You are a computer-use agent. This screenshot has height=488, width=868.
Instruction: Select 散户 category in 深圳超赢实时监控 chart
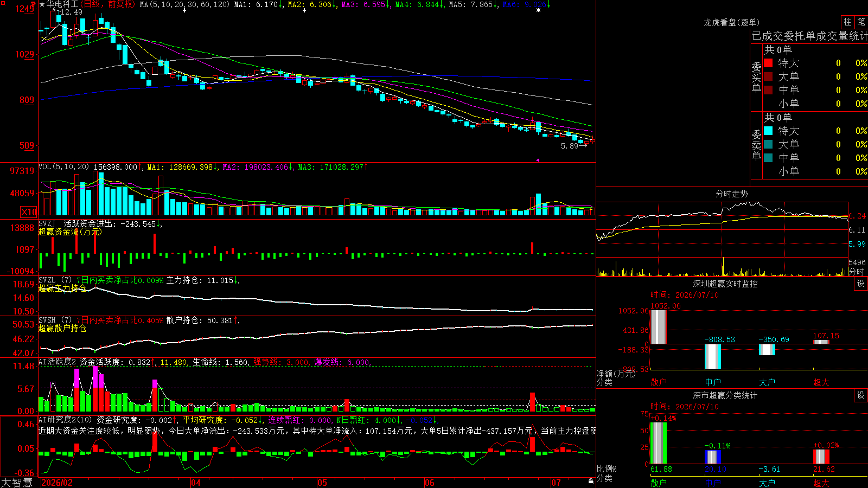click(659, 382)
